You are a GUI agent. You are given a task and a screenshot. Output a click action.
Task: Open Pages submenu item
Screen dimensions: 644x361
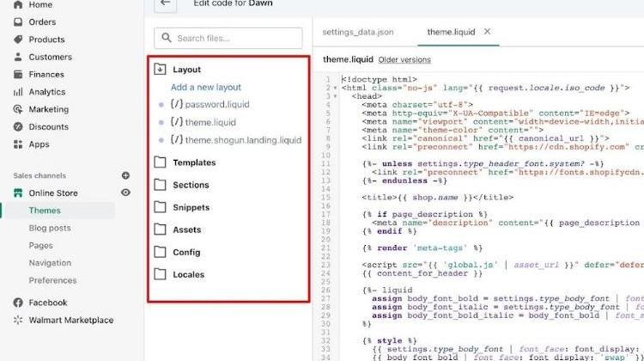click(x=40, y=246)
